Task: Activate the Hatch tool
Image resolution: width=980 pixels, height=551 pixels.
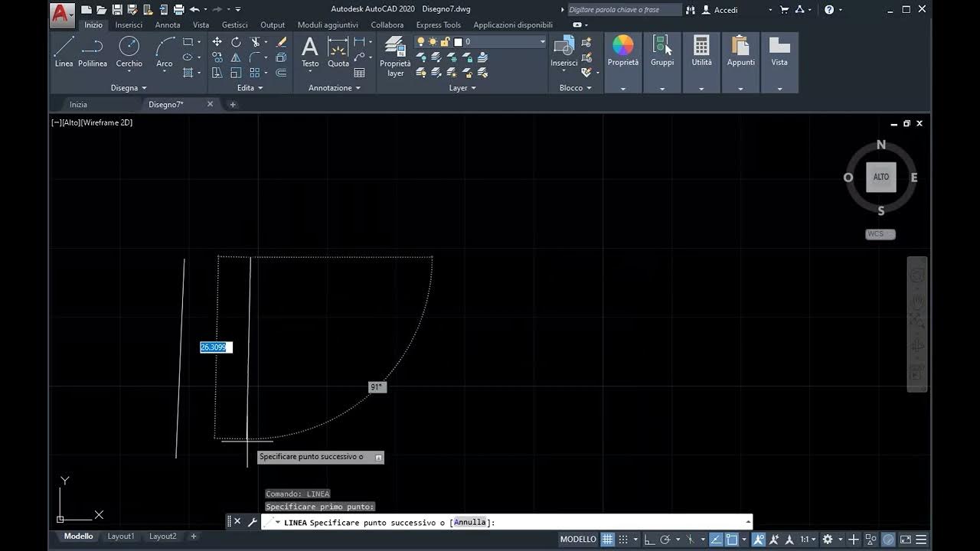Action: coord(188,73)
